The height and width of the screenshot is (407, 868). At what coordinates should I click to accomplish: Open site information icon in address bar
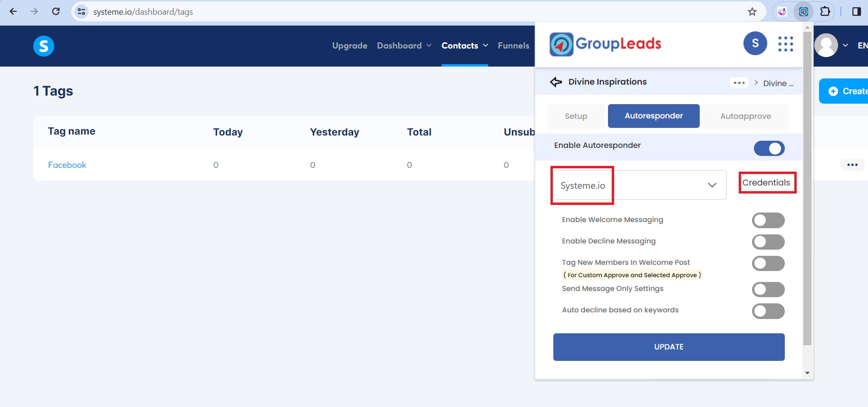pyautogui.click(x=82, y=11)
